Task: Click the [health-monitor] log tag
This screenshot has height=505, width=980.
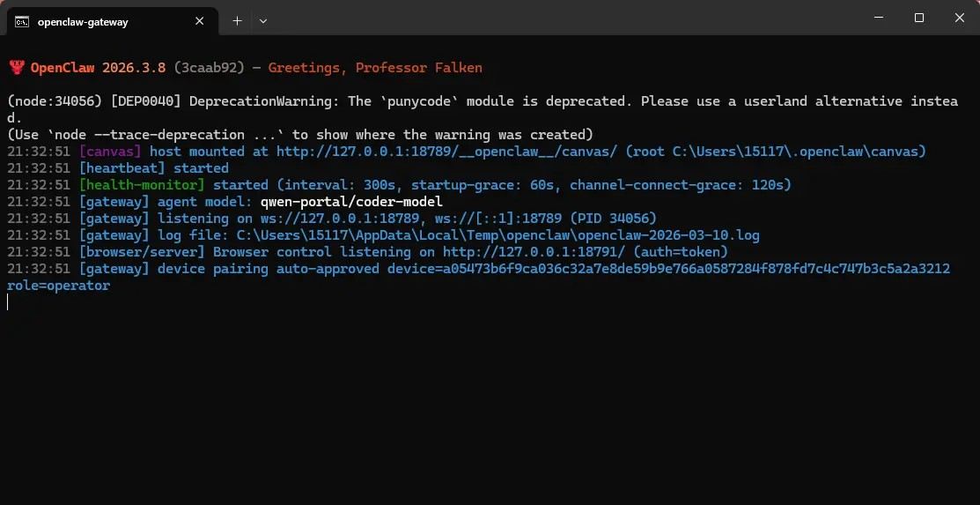Action: coord(142,185)
